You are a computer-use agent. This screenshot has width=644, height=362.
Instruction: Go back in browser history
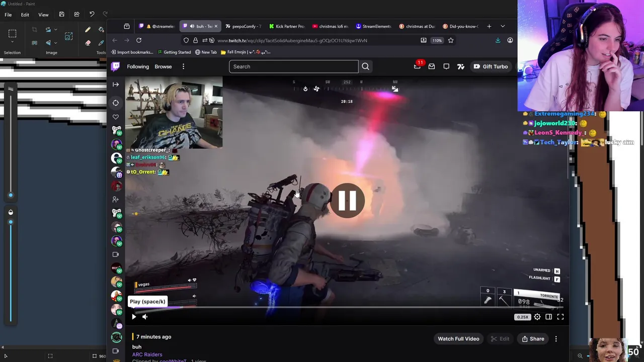(115, 40)
